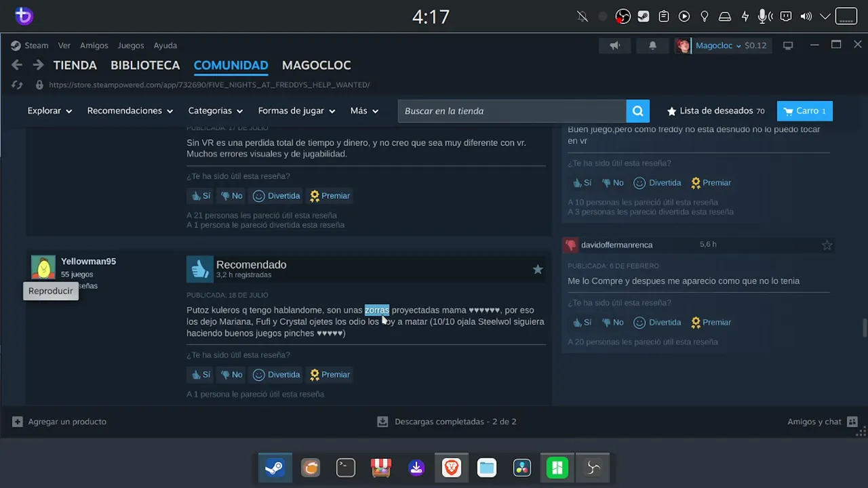This screenshot has width=868, height=488.
Task: Vote No on the davidoffermanrenca review
Action: 612,323
